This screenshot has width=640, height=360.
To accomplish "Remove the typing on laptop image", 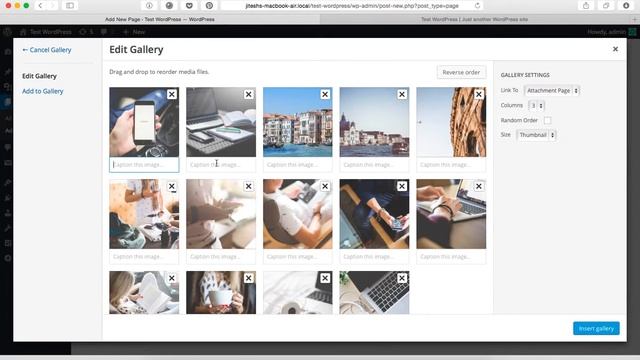I will coord(479,186).
